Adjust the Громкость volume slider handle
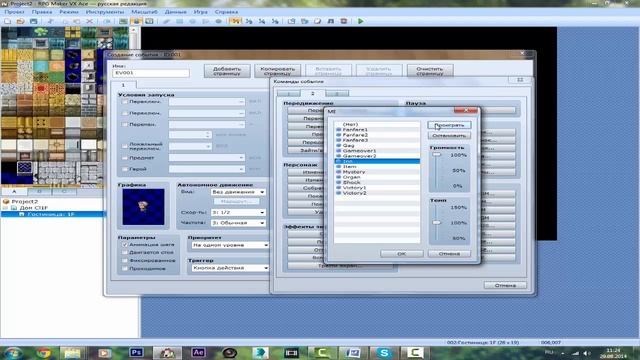Image resolution: width=640 pixels, height=360 pixels. coord(437,155)
